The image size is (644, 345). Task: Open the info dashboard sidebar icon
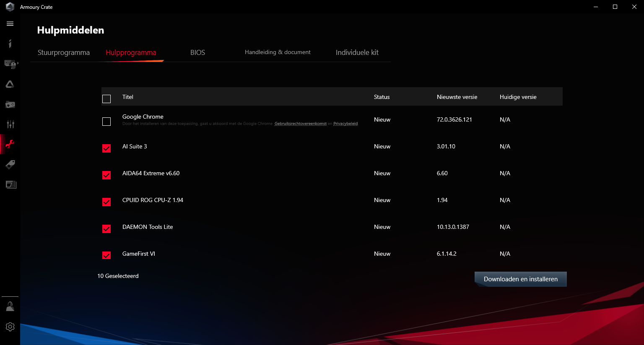pos(10,44)
